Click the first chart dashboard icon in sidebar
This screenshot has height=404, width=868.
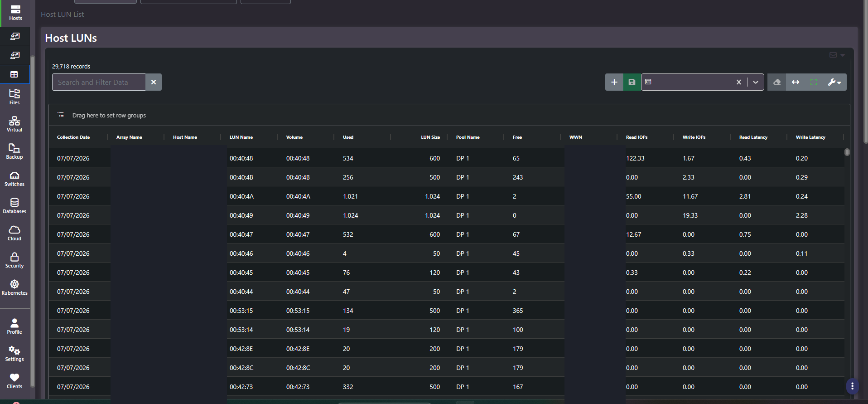(15, 36)
